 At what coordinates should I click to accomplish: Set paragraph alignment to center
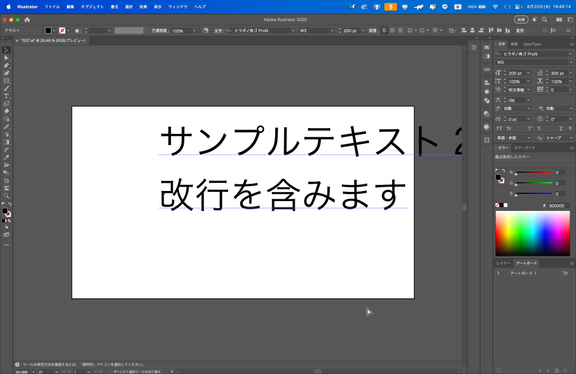tap(392, 30)
